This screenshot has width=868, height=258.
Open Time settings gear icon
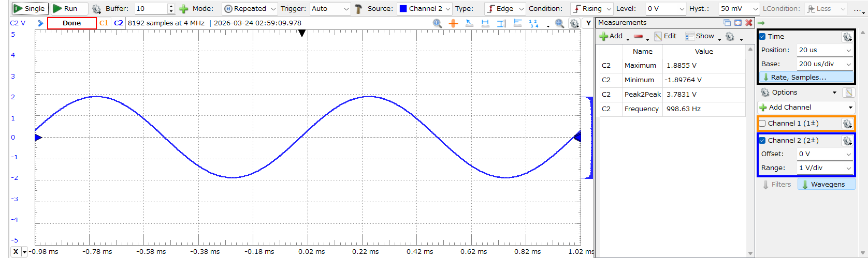point(847,37)
